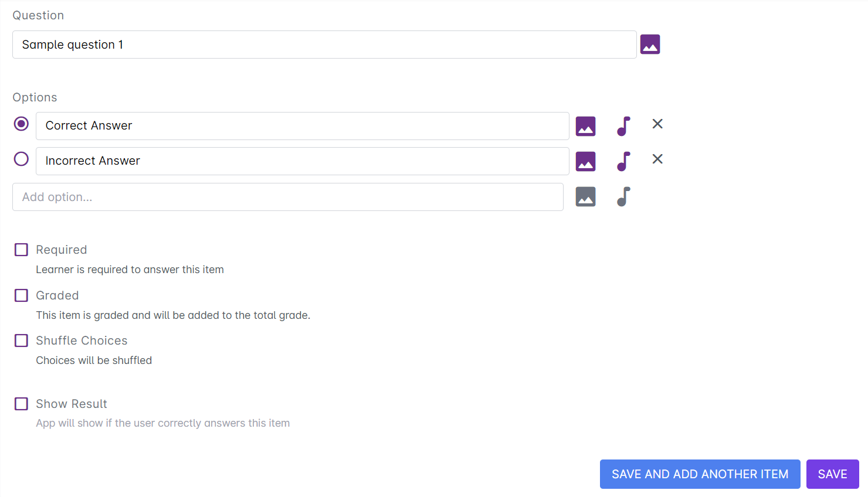Screen dimensions: 868x497
Task: Attach audio to Incorrect Answer option
Action: click(623, 161)
